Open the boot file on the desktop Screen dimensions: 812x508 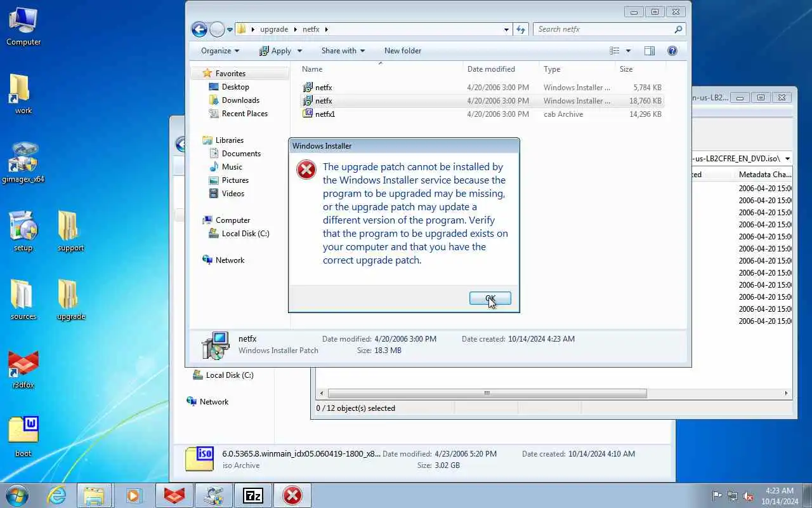click(23, 438)
